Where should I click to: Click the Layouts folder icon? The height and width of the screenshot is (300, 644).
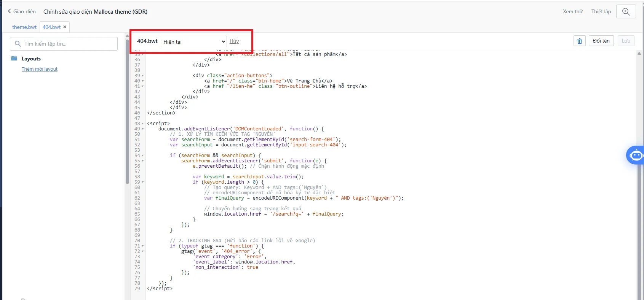[14, 58]
